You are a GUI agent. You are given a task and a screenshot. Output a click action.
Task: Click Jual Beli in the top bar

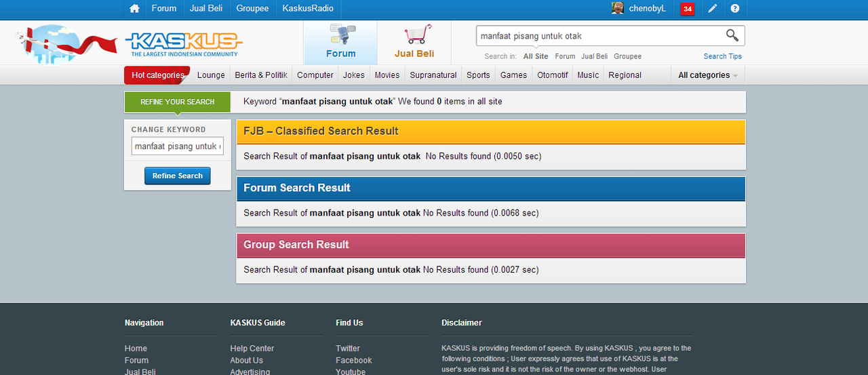(x=206, y=9)
